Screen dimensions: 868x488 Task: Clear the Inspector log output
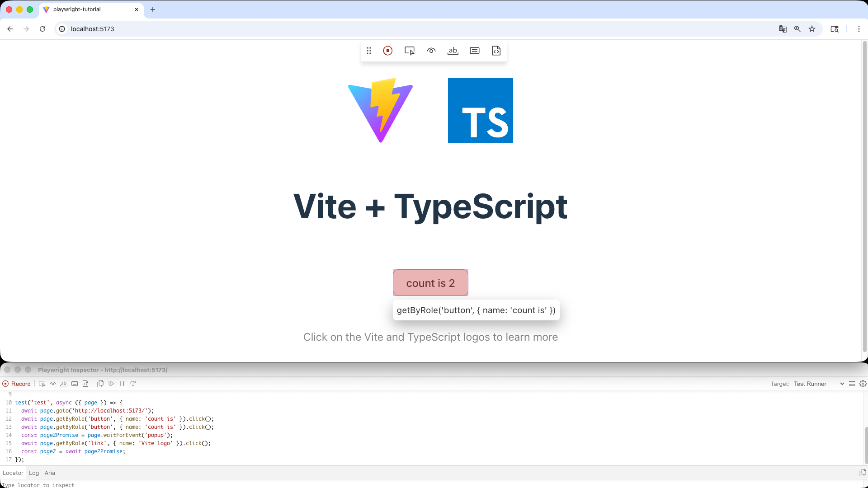(x=852, y=384)
